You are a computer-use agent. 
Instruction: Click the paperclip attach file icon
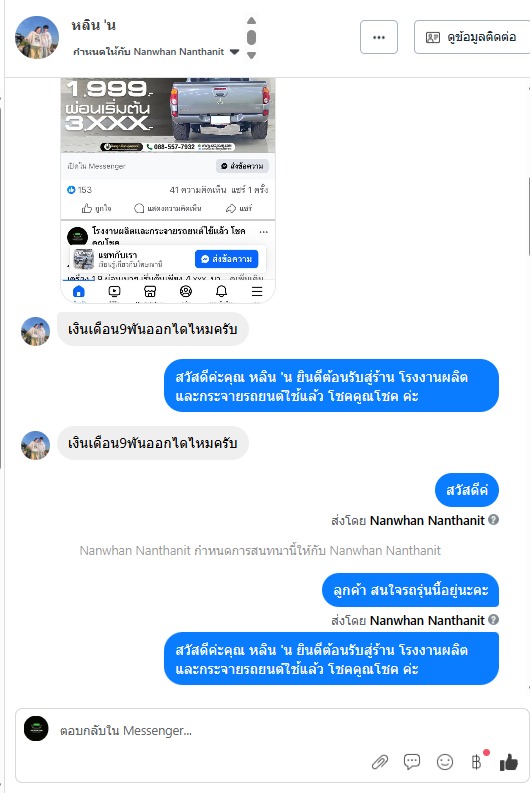[x=380, y=762]
